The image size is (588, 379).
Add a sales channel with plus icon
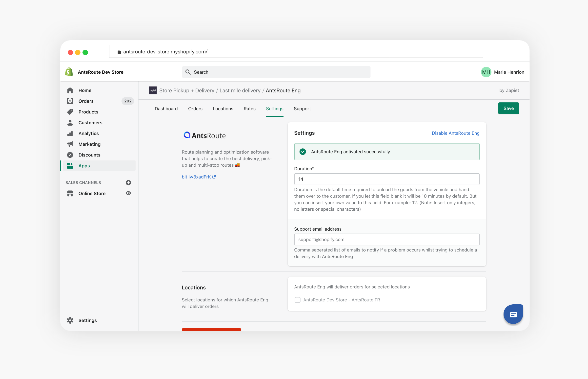128,183
